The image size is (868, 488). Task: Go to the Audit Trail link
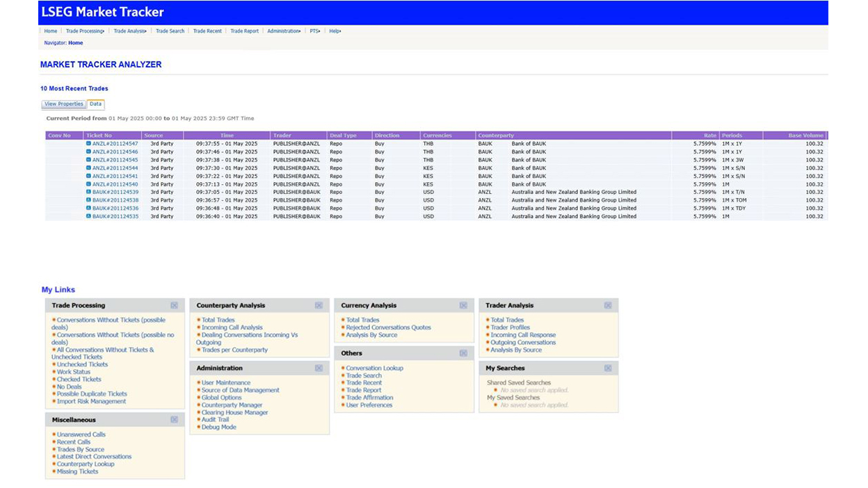[x=215, y=420]
